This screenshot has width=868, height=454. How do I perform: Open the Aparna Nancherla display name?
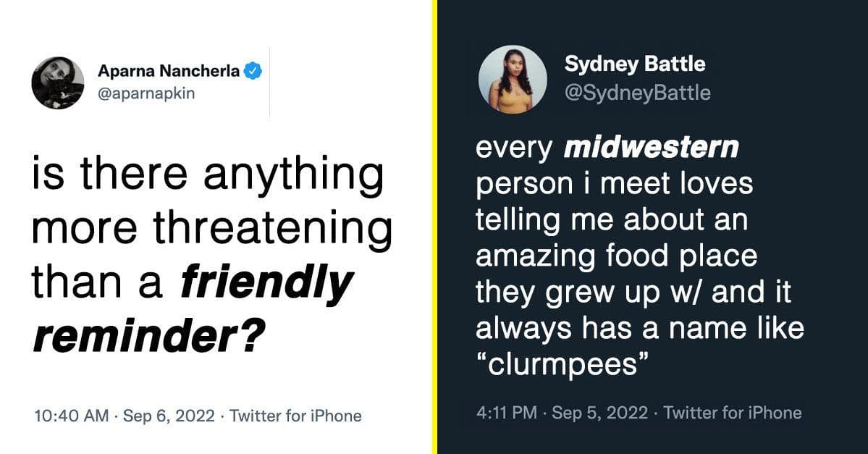pos(169,72)
